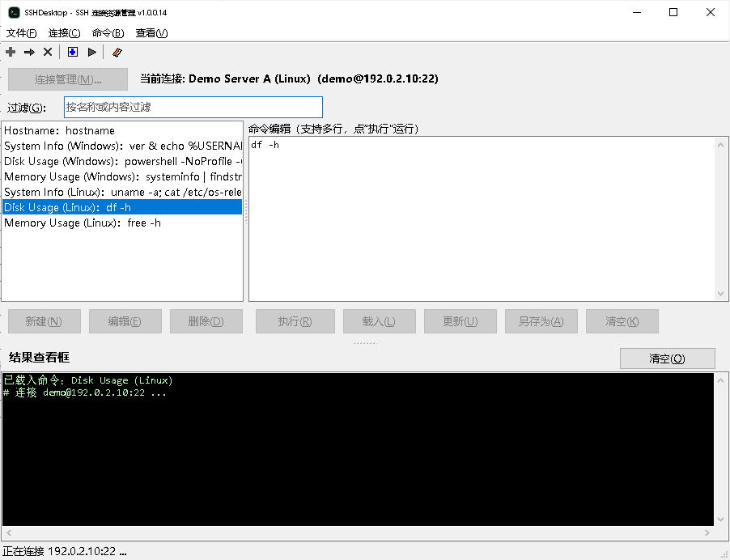Viewport: 730px width, 560px height.
Task: Click the 执行(R) execute button
Action: coord(295,321)
